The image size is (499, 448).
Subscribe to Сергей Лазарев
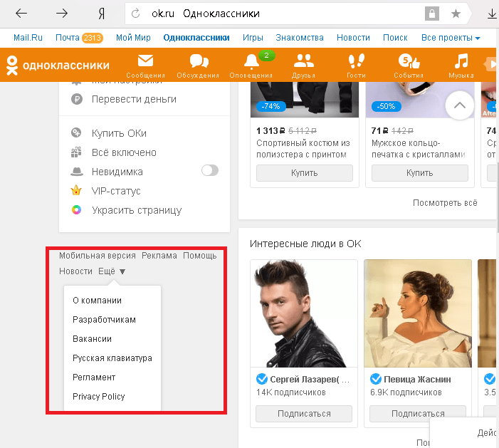click(304, 414)
